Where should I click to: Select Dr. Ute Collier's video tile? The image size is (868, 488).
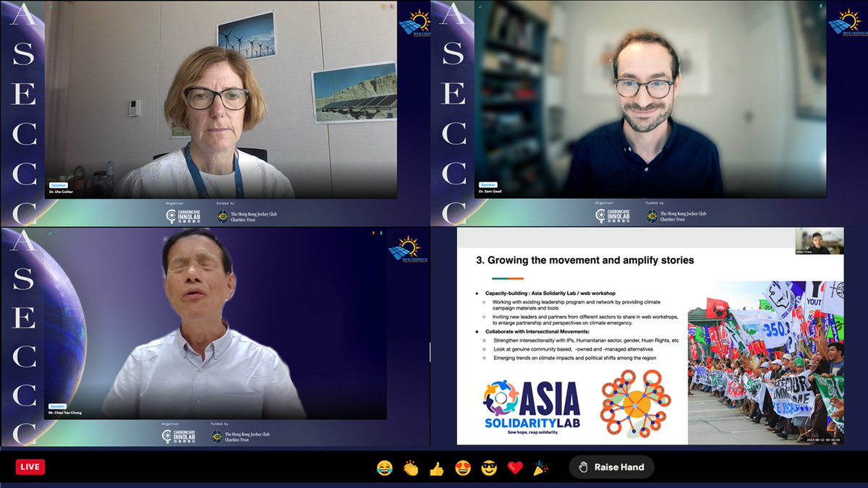[221, 100]
